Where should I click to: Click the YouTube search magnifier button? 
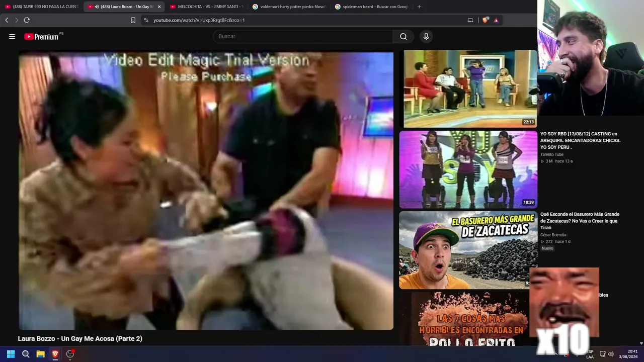(x=404, y=37)
